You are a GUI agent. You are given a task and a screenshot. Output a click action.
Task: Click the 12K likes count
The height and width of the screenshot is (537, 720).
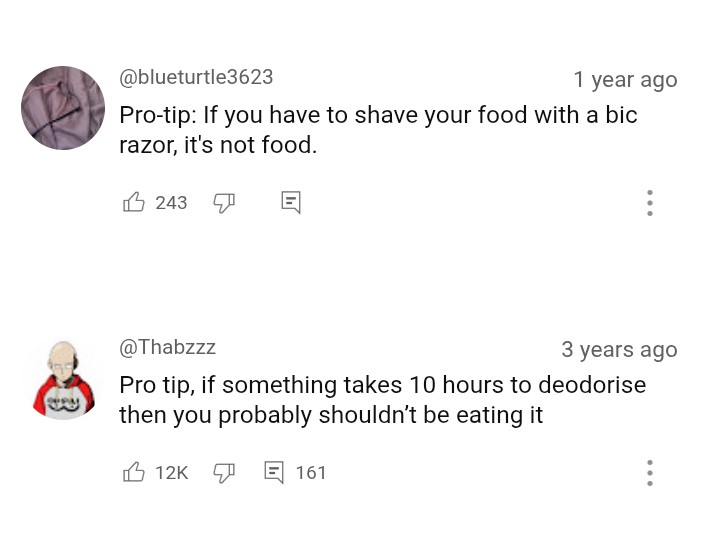pos(172,473)
